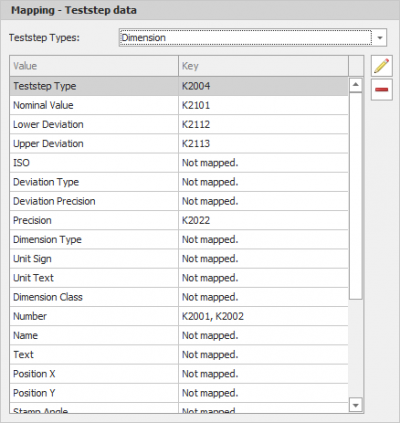The image size is (400, 423).
Task: Open the Teststep Types dropdown arrow
Action: tap(380, 38)
